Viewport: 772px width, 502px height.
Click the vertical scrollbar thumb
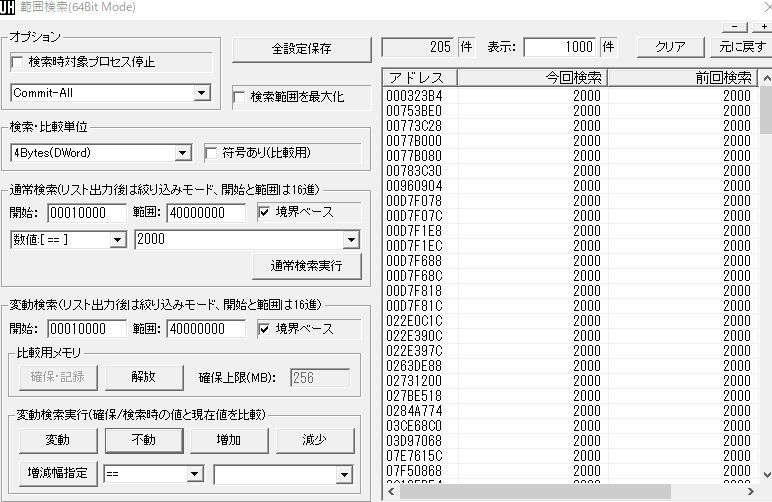(x=766, y=110)
